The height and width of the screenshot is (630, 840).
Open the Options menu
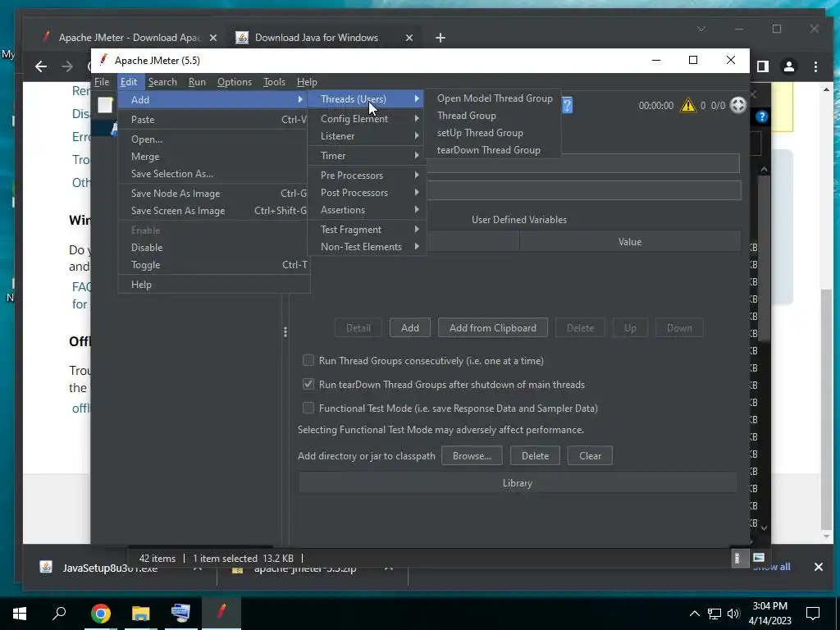pos(234,82)
